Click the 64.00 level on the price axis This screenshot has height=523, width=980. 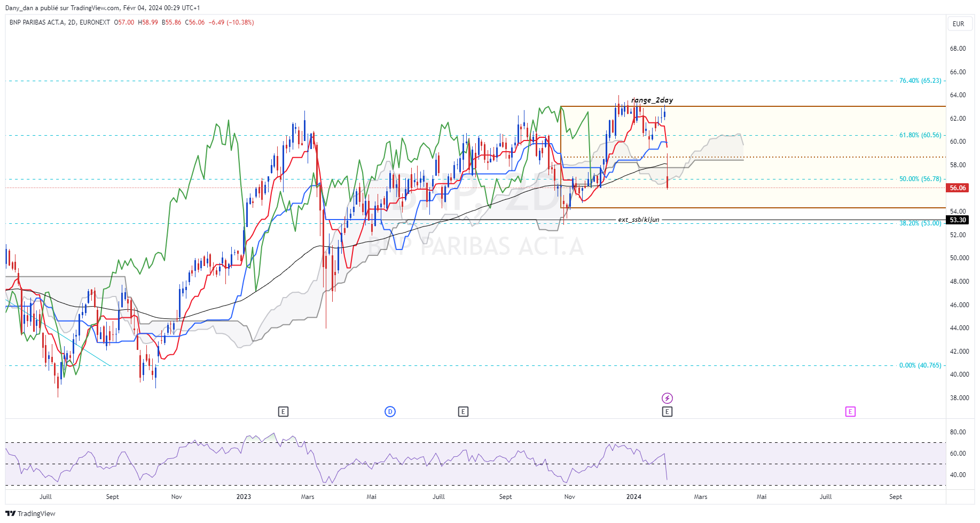pos(958,95)
